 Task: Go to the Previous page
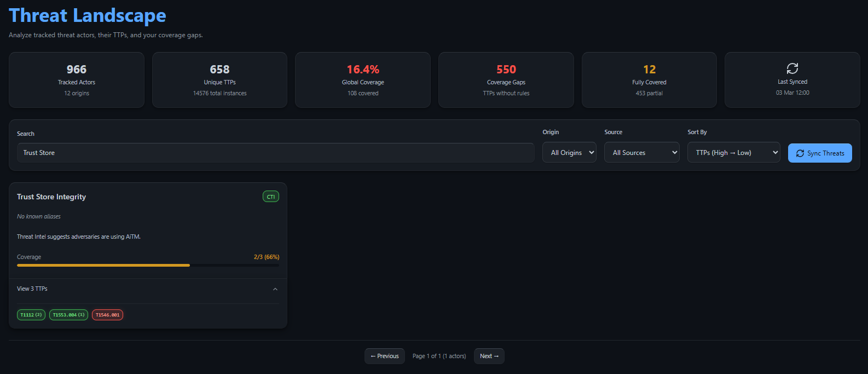[x=385, y=356]
